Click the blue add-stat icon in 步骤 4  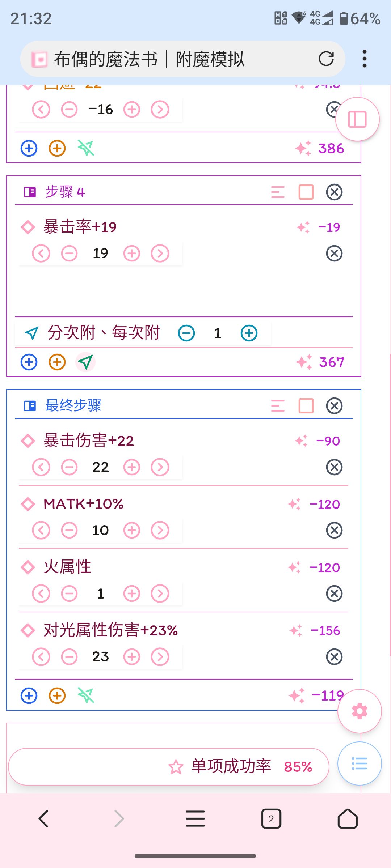pos(29,362)
